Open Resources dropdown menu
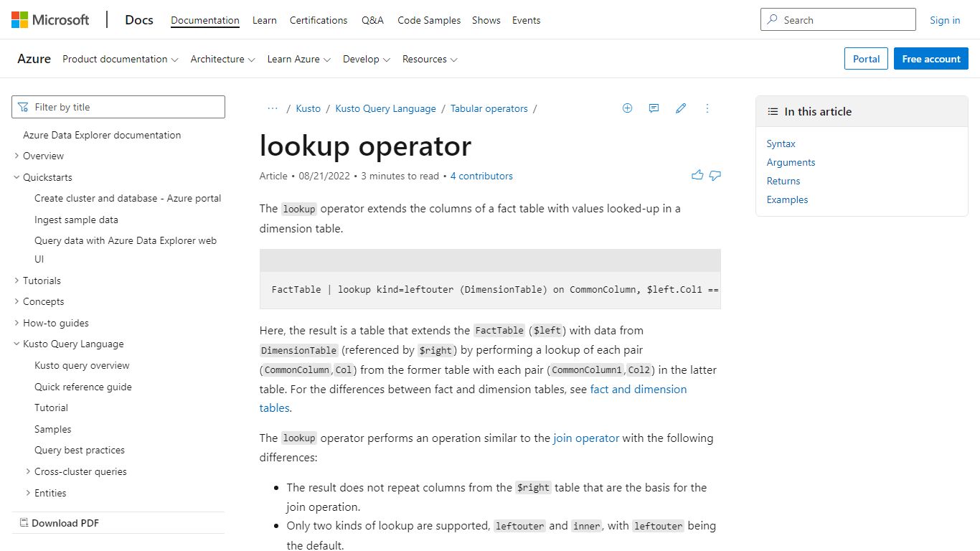The height and width of the screenshot is (551, 980). pos(430,59)
